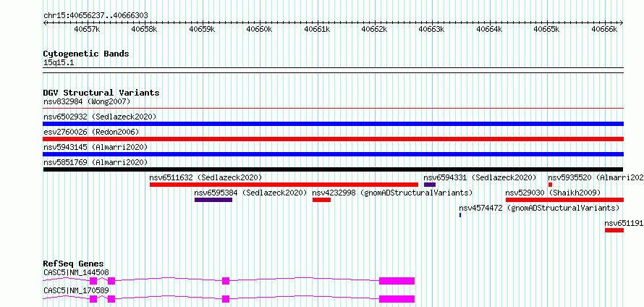Screen dimensions: 644x307
Task: Click the ruler's left arrowhead
Action: (45, 22)
